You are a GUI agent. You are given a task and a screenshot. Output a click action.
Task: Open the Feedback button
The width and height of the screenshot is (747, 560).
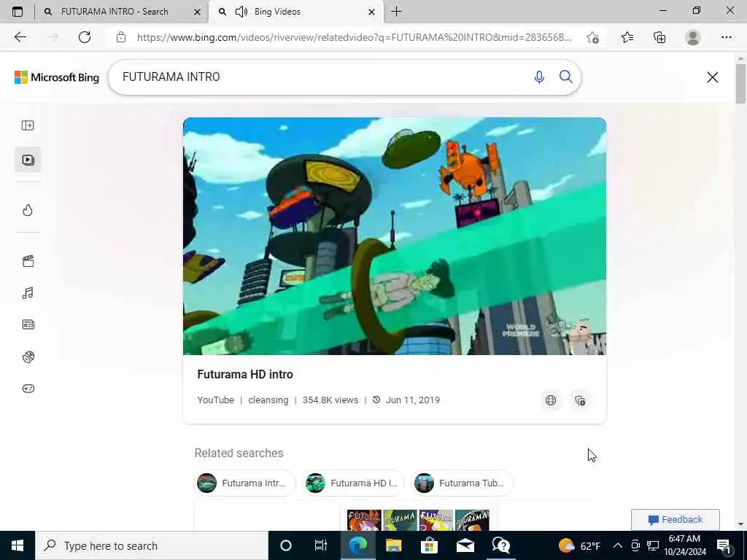pyautogui.click(x=675, y=519)
